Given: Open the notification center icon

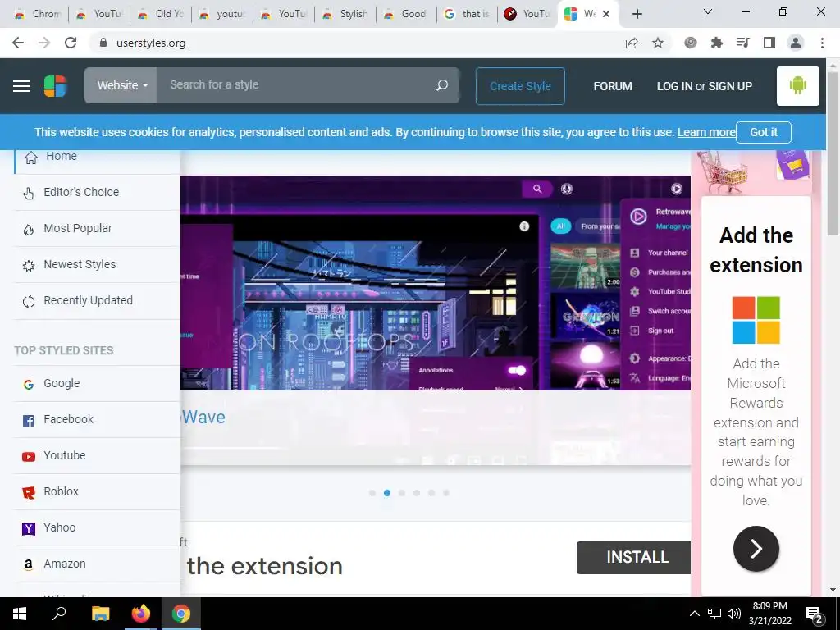Looking at the screenshot, I should (815, 614).
